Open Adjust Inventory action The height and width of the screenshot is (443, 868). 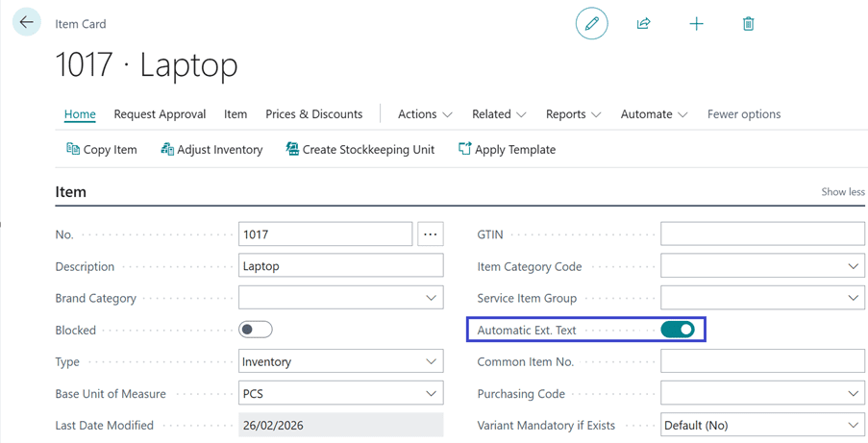point(211,149)
